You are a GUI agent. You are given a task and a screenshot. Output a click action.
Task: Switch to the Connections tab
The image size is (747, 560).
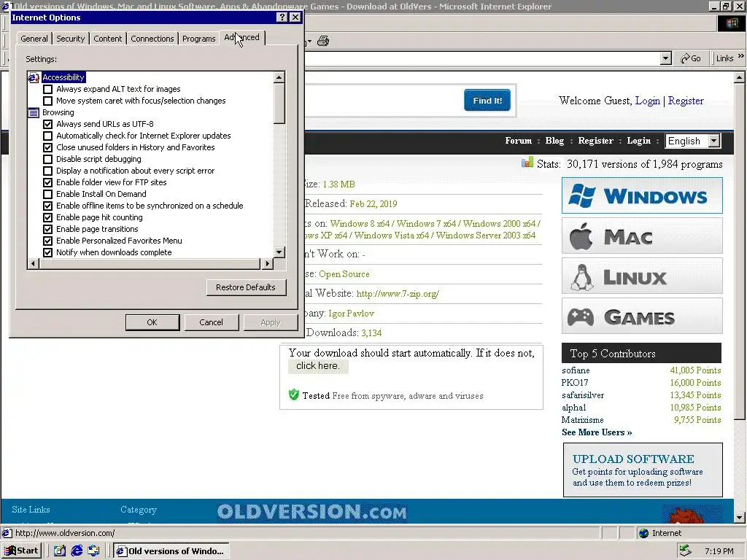click(152, 39)
